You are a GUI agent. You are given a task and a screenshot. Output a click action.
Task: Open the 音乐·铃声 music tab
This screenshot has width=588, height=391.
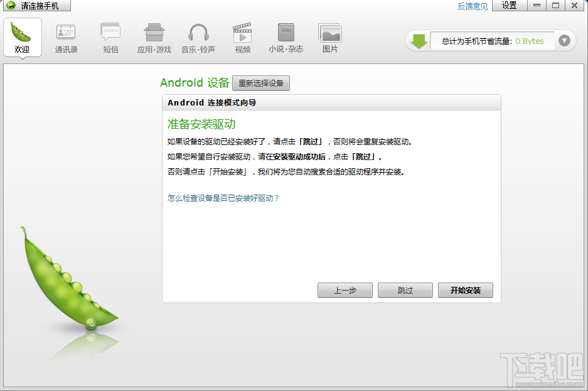[198, 38]
